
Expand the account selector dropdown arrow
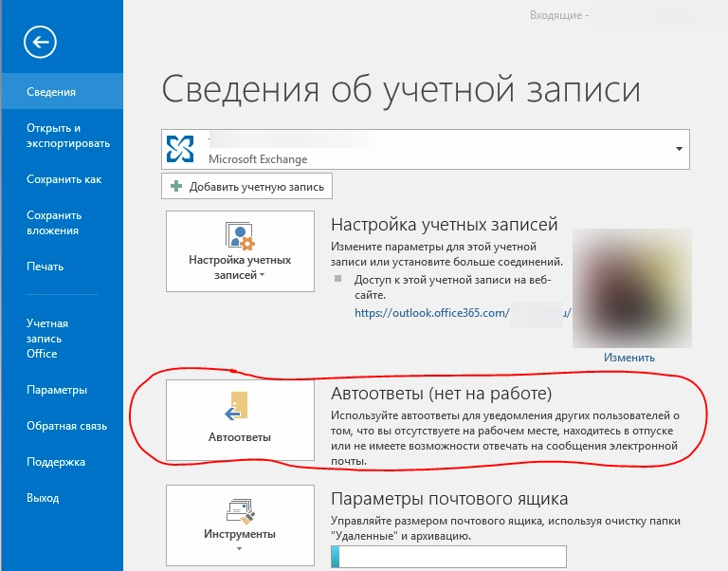[679, 149]
